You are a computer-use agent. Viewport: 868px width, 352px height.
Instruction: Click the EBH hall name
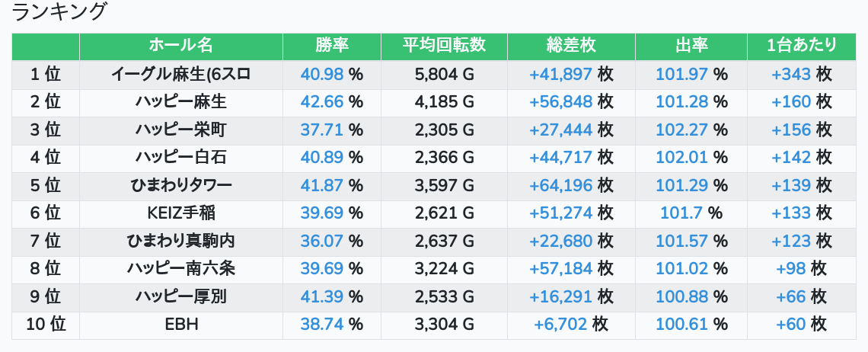[x=181, y=325]
